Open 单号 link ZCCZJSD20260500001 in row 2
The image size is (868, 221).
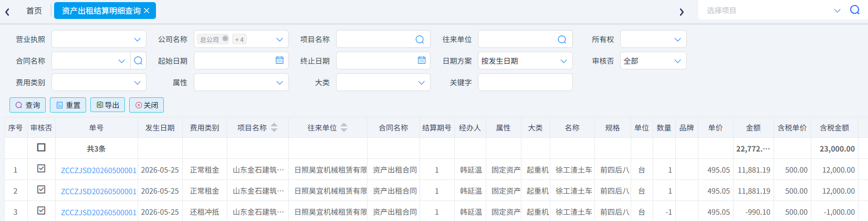[99, 192]
